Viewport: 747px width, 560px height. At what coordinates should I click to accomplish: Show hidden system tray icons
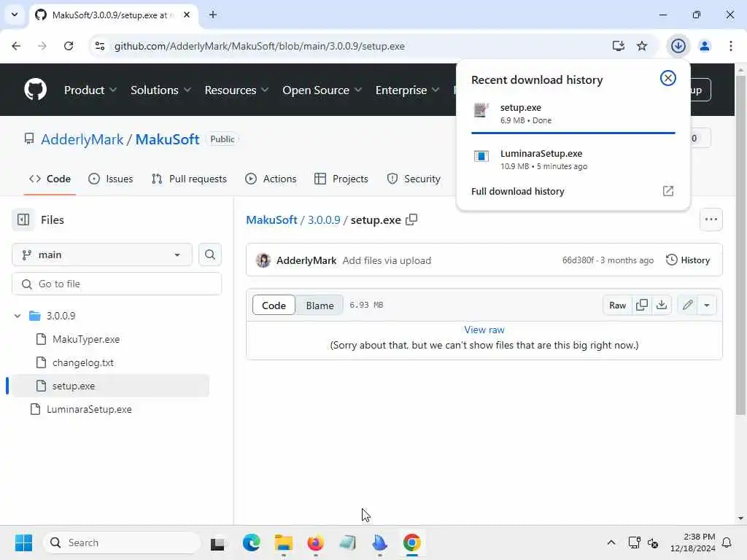pos(611,542)
